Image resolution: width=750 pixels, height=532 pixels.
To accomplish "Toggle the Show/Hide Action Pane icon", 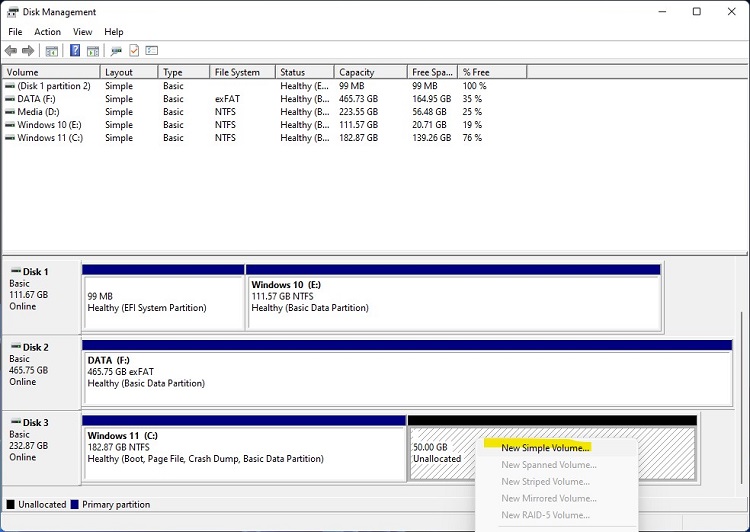I will [93, 50].
